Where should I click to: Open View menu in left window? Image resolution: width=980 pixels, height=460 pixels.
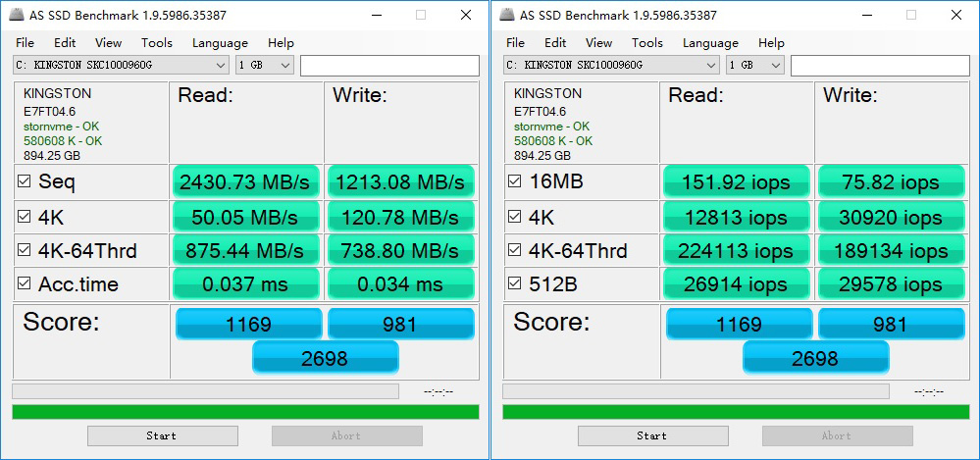[x=108, y=42]
